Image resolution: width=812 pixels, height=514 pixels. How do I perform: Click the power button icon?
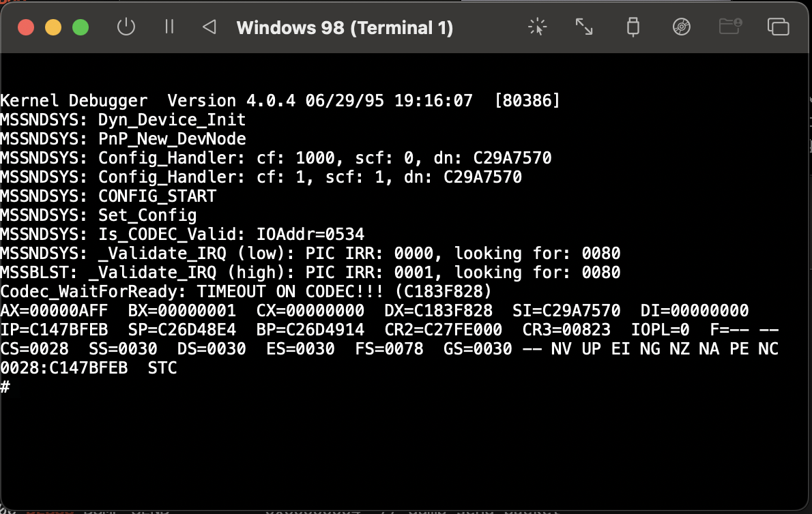pos(126,27)
